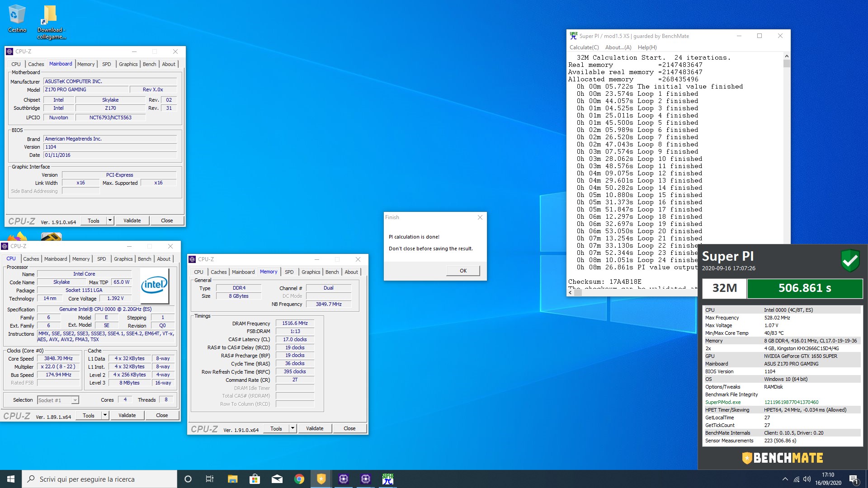The height and width of the screenshot is (488, 868).
Task: Open Help(H) menu in Super PI
Action: (647, 47)
